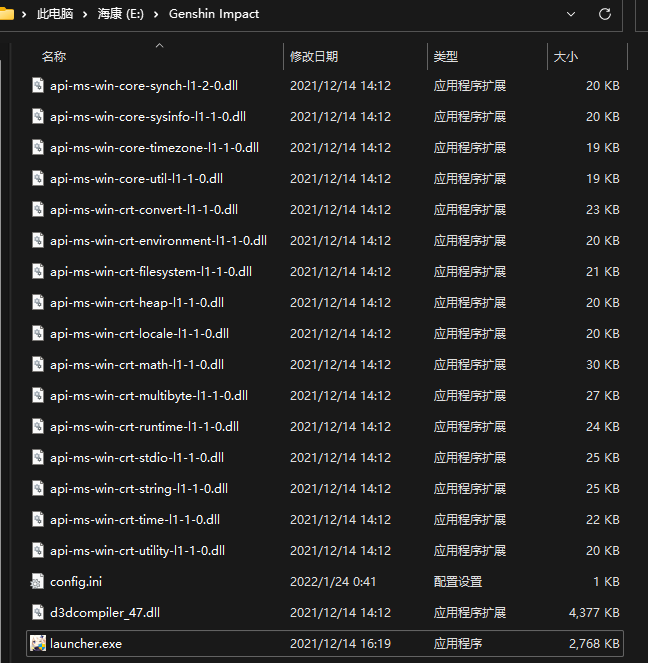Click the 应用程序 type of launcher.exe
The width and height of the screenshot is (648, 663).
(458, 644)
